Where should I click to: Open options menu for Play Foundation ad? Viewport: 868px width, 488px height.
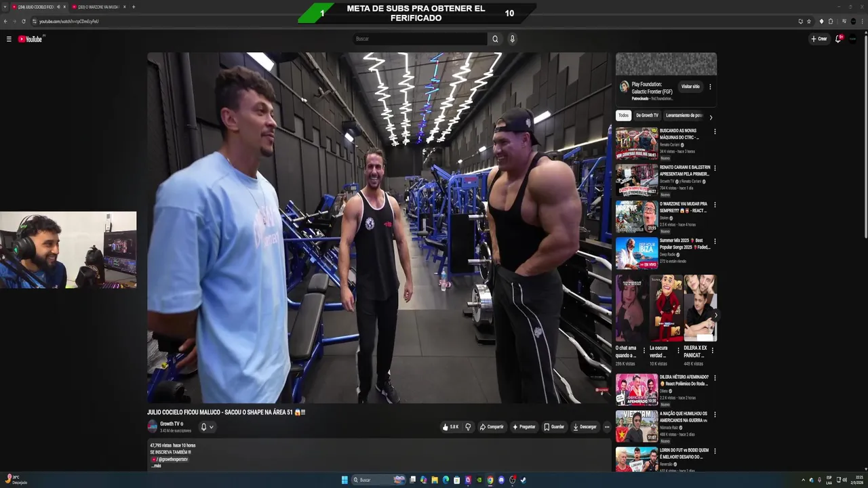click(710, 87)
